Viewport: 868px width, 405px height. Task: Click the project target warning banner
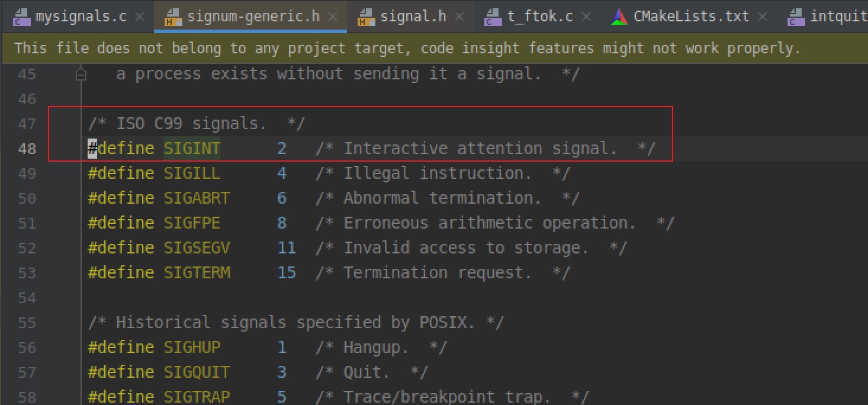[x=434, y=49]
